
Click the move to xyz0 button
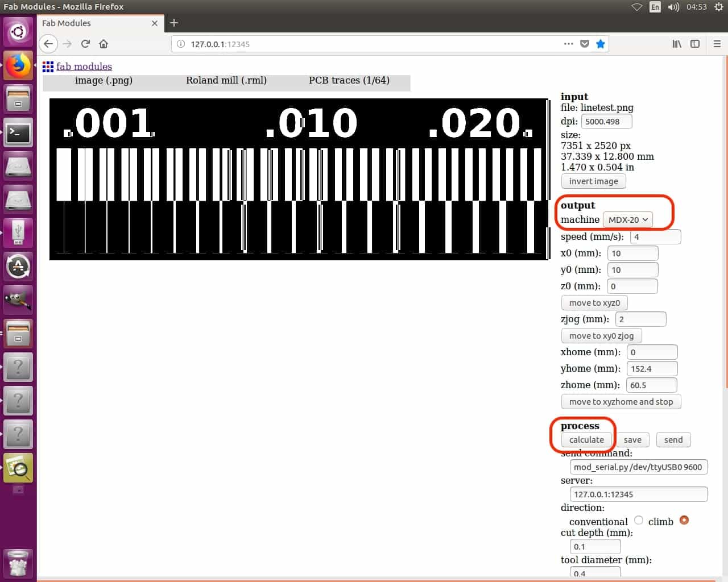594,303
